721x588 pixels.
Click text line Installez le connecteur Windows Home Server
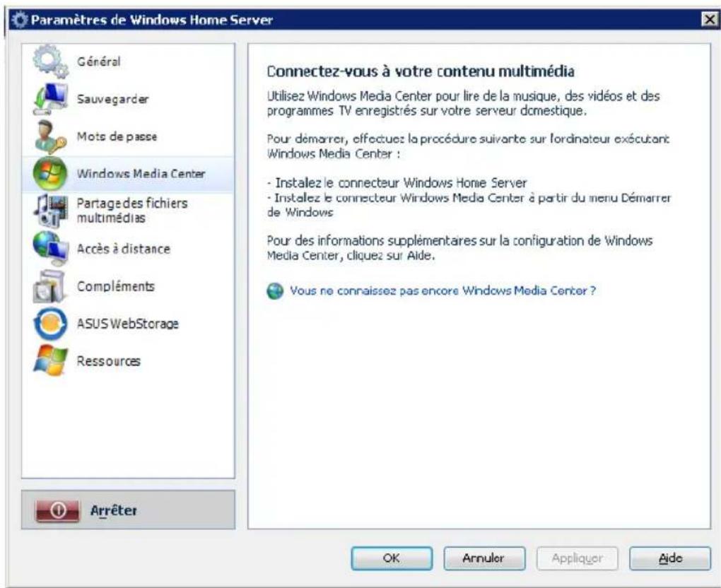tap(397, 183)
